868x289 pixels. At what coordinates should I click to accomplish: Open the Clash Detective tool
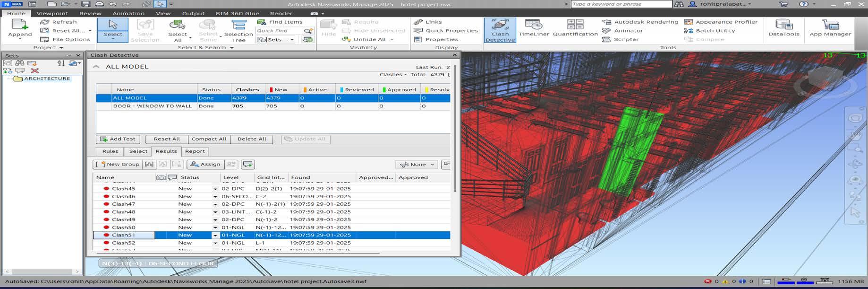[500, 30]
